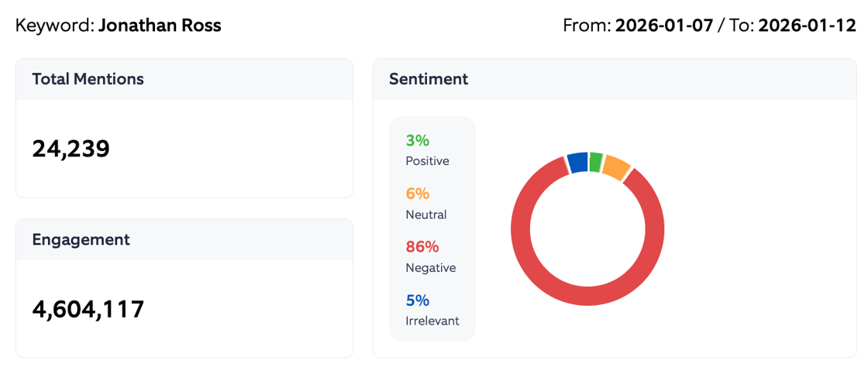Click the end date 2026-01-12

pyautogui.click(x=807, y=26)
